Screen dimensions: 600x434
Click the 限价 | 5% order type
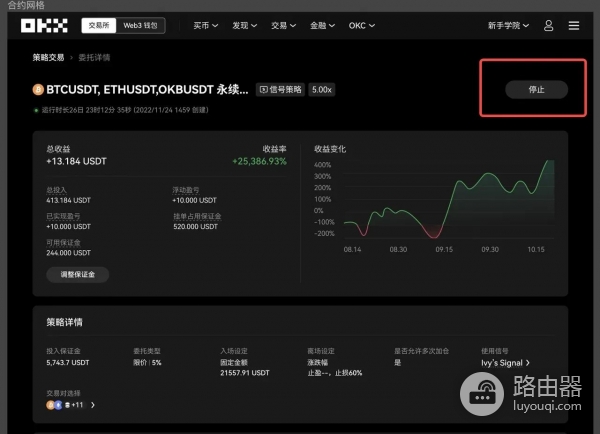tap(147, 362)
